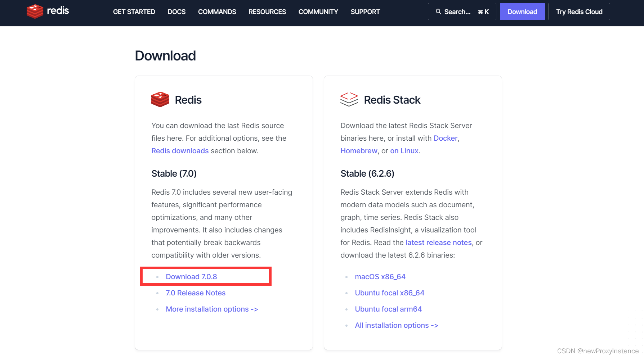
Task: Open the RESOURCES menu
Action: (267, 12)
